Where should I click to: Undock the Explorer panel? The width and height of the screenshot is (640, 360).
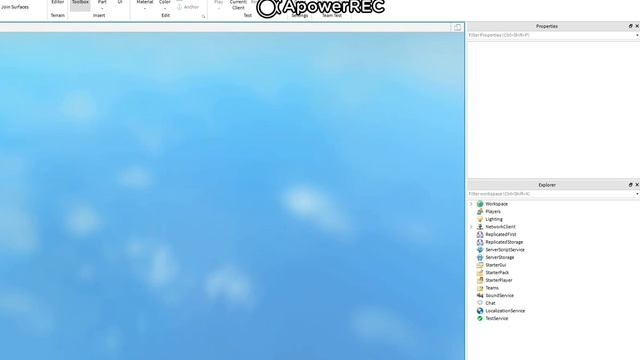point(630,185)
